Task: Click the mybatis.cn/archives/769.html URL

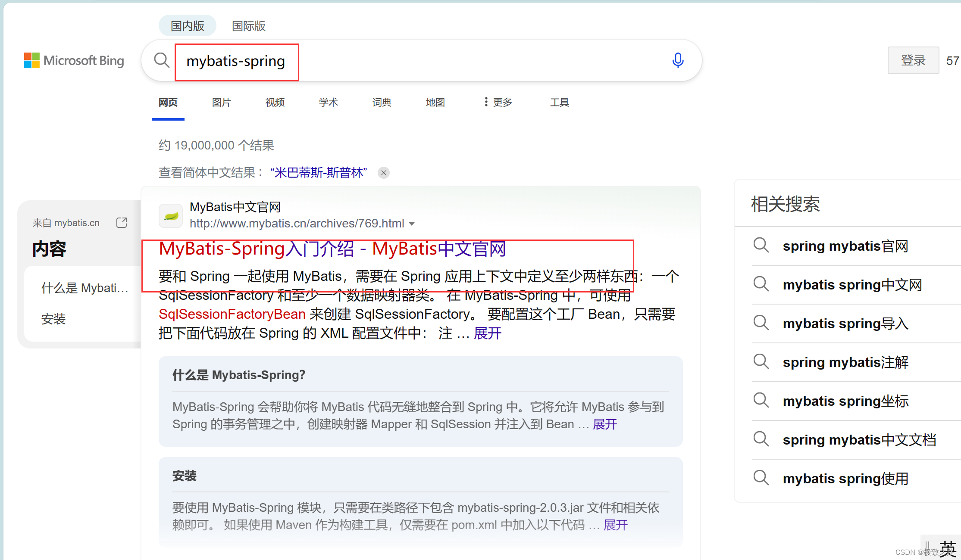Action: point(297,224)
